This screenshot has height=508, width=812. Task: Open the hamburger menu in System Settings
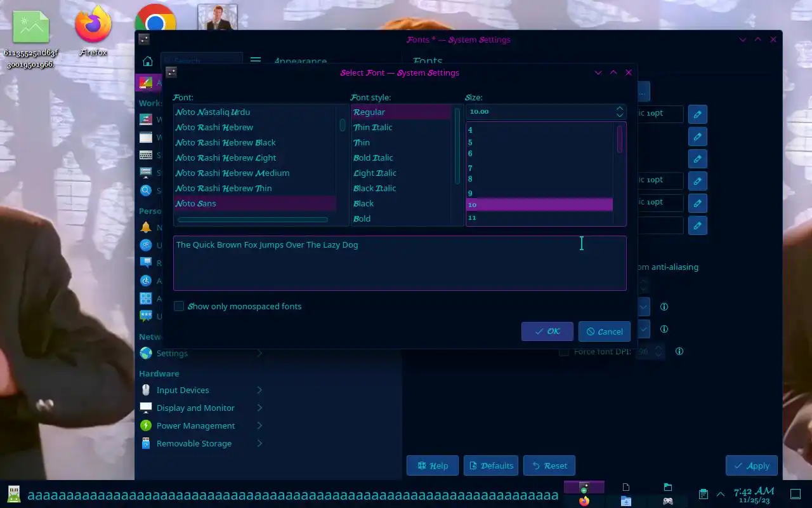[256, 61]
